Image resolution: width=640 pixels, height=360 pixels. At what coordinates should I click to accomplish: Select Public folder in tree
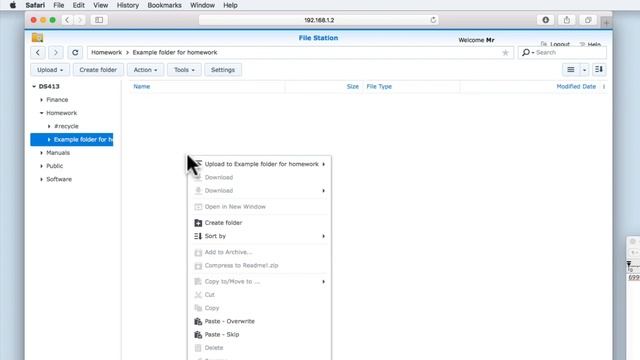(55, 166)
